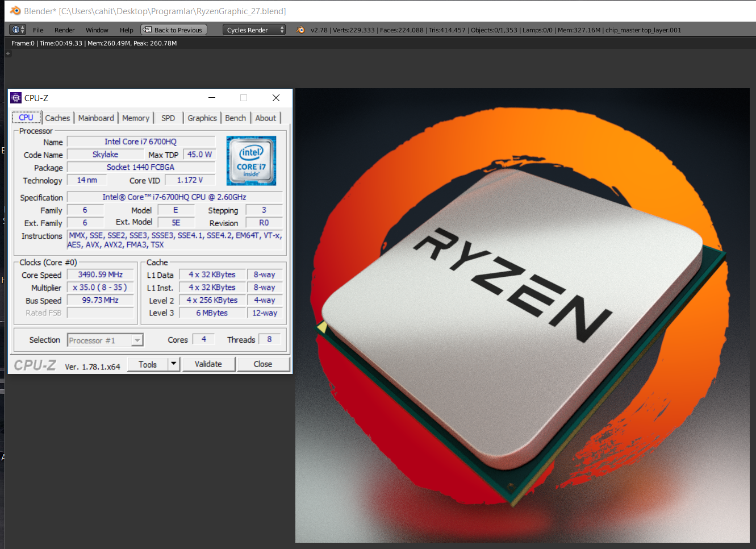Image resolution: width=756 pixels, height=549 pixels.
Task: Open the File menu in Blender
Action: click(38, 30)
